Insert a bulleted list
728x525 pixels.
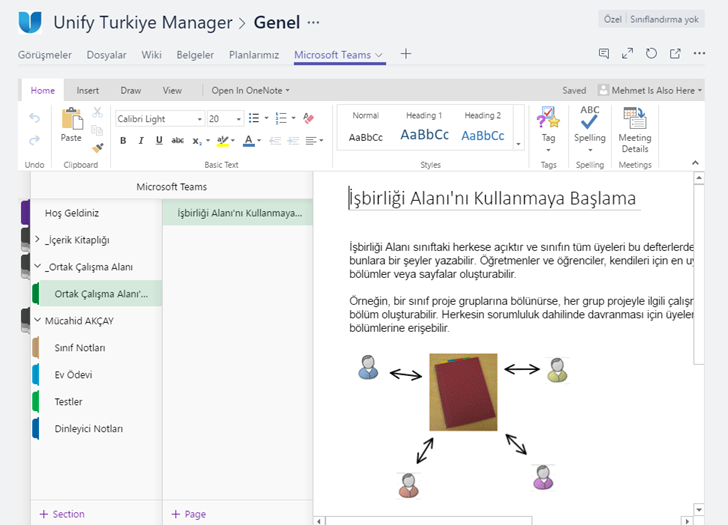pyautogui.click(x=254, y=118)
